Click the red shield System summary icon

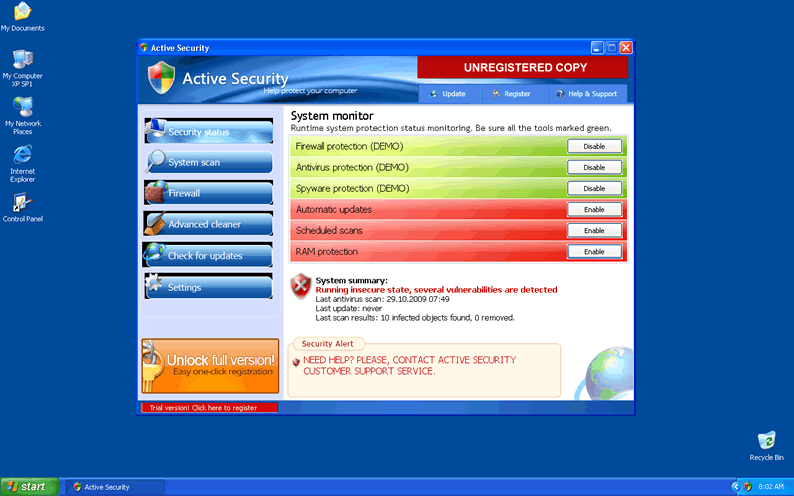click(301, 286)
